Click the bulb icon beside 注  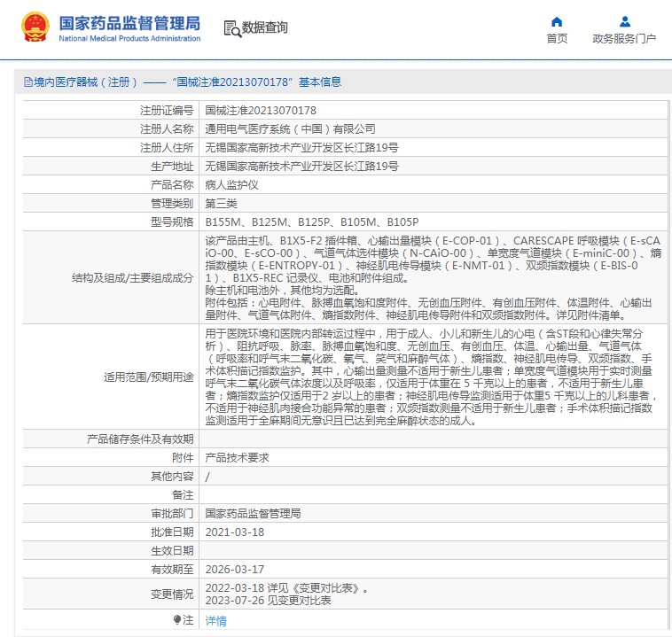tap(176, 620)
